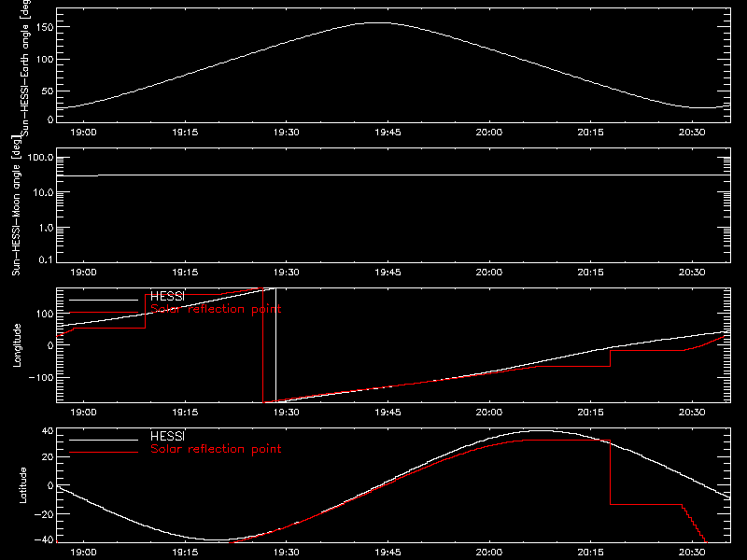Click red legend line sample in Latitude plot
Viewport: 747px width, 560px height.
tap(104, 453)
